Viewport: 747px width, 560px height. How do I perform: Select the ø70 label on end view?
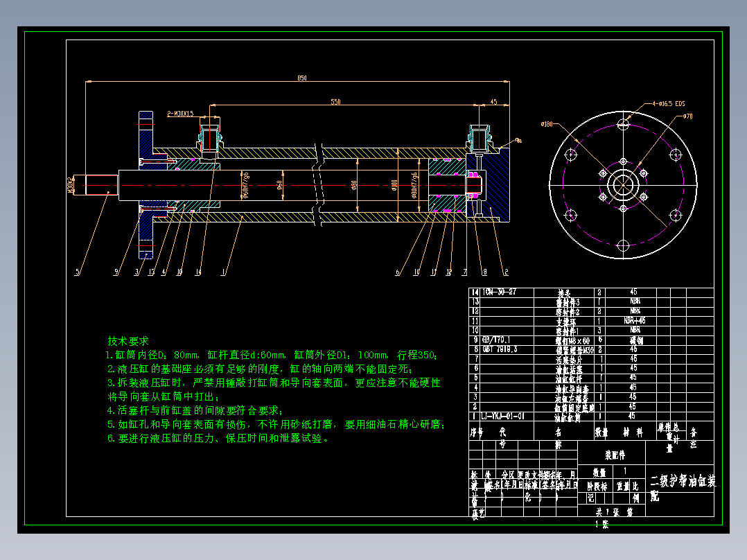pyautogui.click(x=688, y=116)
